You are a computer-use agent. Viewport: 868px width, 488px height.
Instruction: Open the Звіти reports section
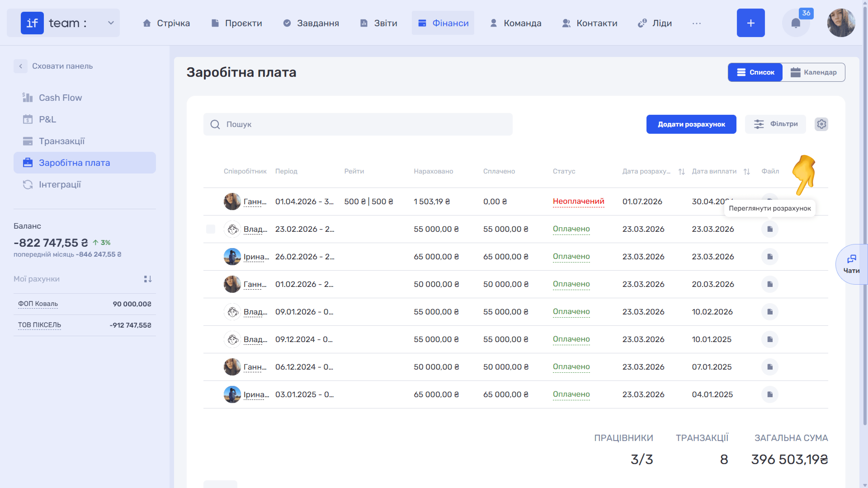(379, 23)
